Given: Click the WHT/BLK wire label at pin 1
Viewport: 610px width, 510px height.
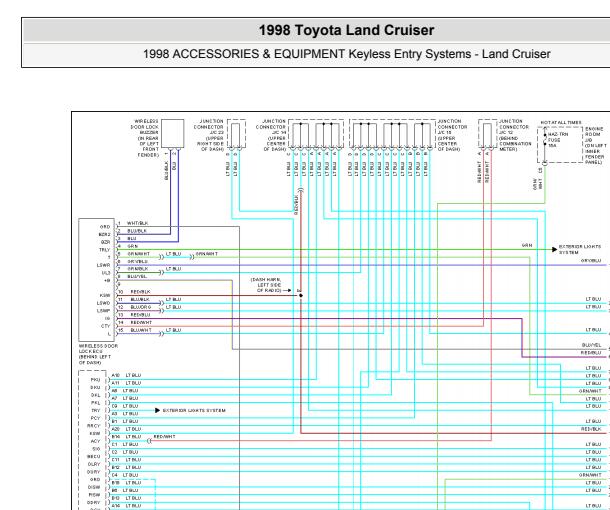Looking at the screenshot, I should tap(137, 223).
